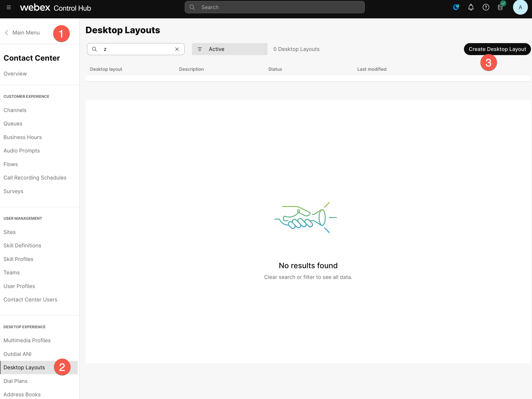Sort the Desktop layout column
The image size is (532, 399).
point(106,69)
